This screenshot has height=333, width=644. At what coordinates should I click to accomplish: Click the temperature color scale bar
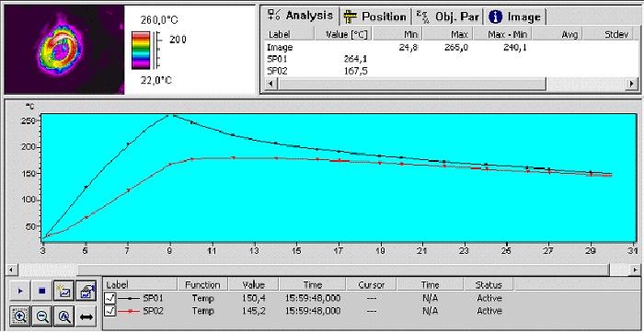(x=141, y=51)
